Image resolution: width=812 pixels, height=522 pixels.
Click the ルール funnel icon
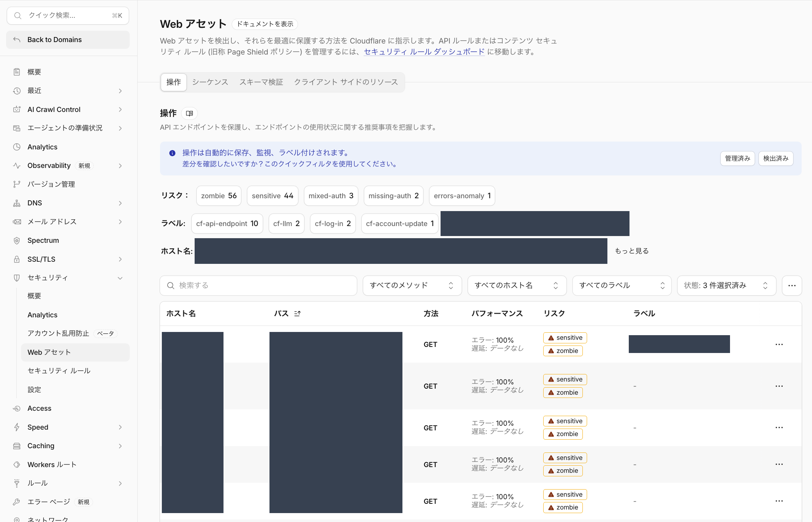tap(17, 483)
